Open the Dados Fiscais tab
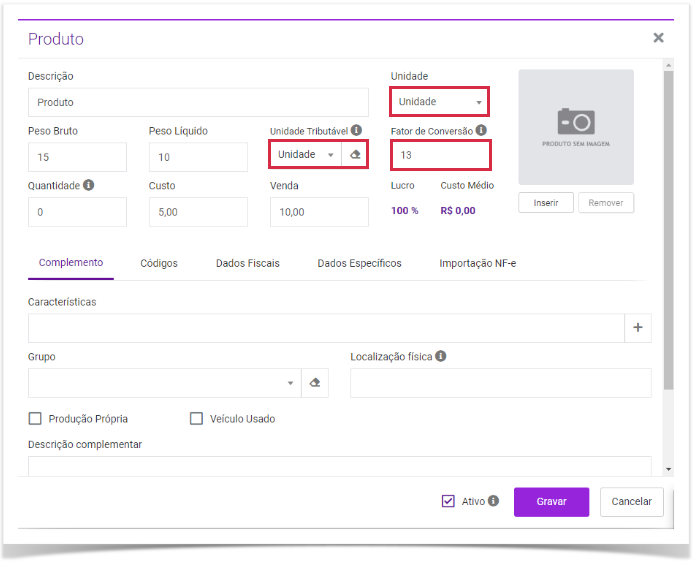 tap(248, 263)
